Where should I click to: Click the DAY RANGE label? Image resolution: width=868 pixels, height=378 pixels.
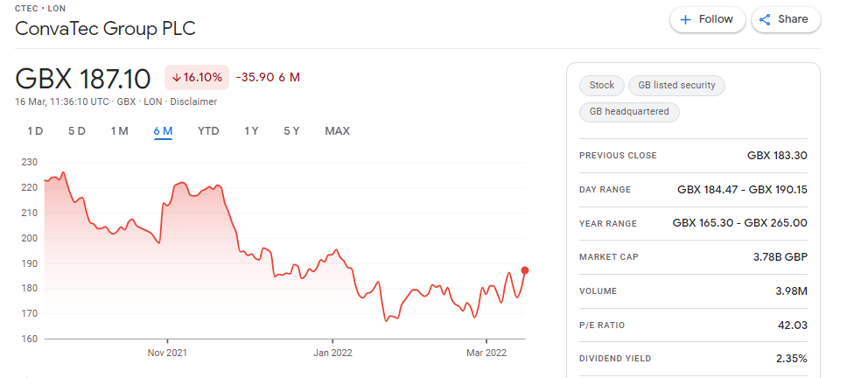coord(605,190)
